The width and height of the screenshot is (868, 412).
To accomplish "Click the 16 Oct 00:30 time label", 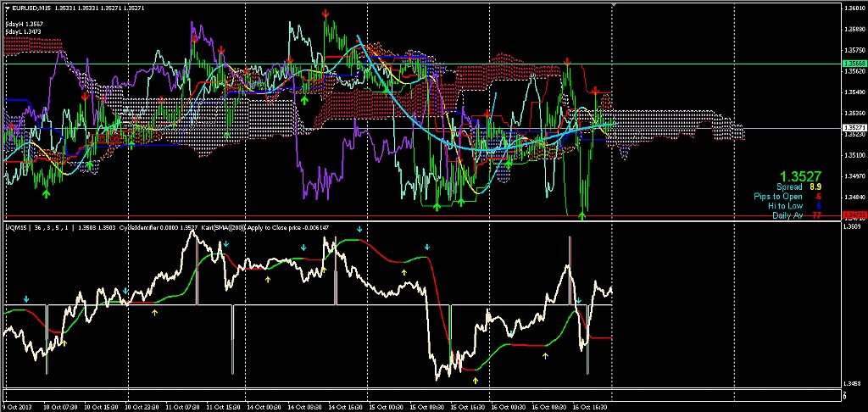I will coord(509,406).
